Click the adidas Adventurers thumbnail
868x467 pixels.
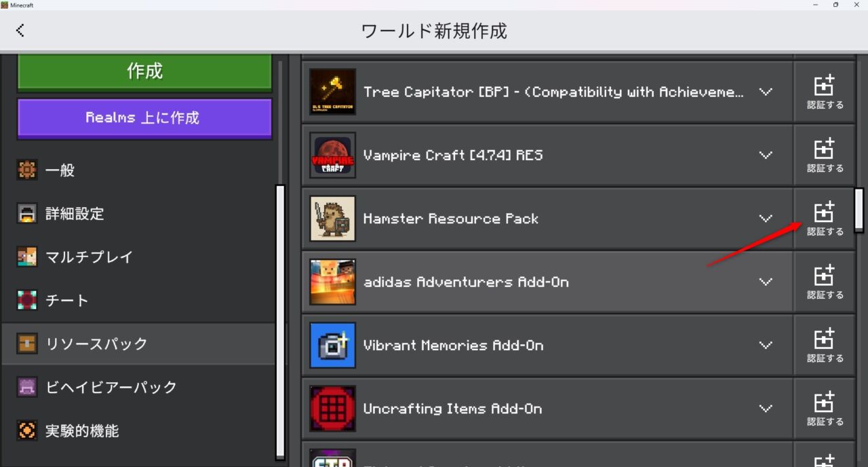(x=333, y=282)
